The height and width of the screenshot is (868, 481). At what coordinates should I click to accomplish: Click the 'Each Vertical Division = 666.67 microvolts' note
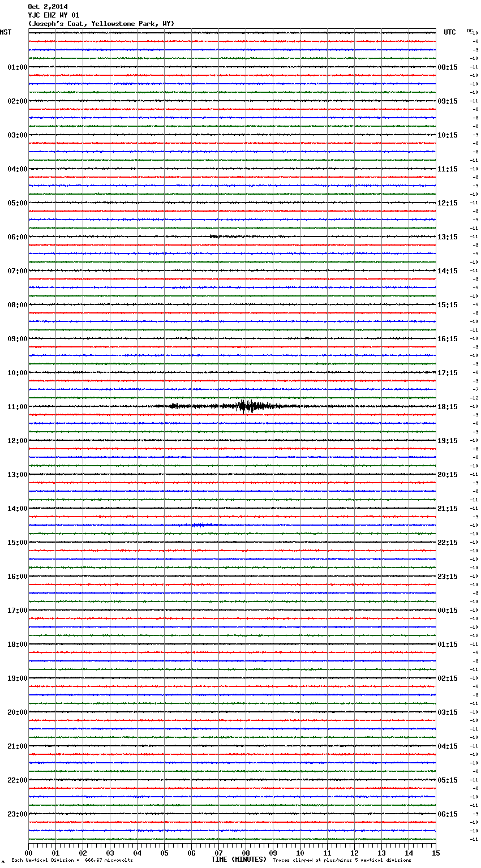click(x=72, y=860)
